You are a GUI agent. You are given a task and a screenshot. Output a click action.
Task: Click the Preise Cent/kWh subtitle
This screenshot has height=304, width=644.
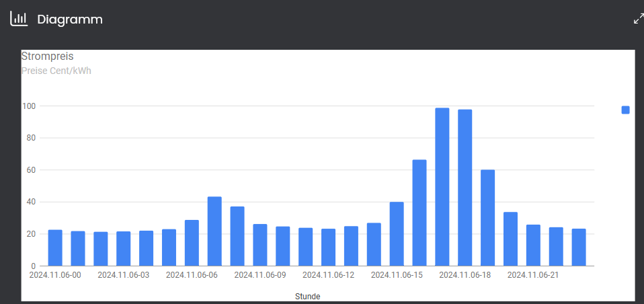(56, 71)
